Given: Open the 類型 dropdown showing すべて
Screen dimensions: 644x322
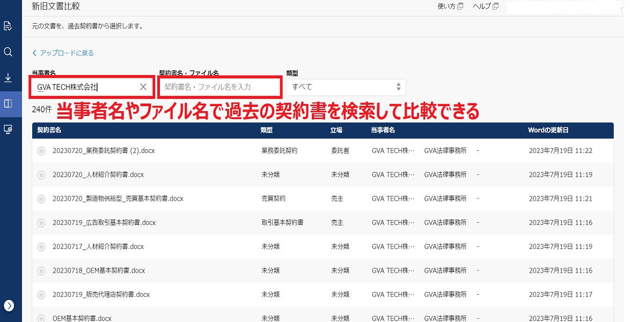Looking at the screenshot, I should [346, 87].
